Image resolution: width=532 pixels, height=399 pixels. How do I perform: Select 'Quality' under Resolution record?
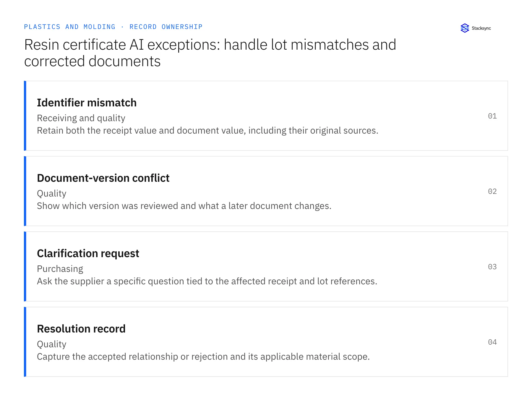51,344
